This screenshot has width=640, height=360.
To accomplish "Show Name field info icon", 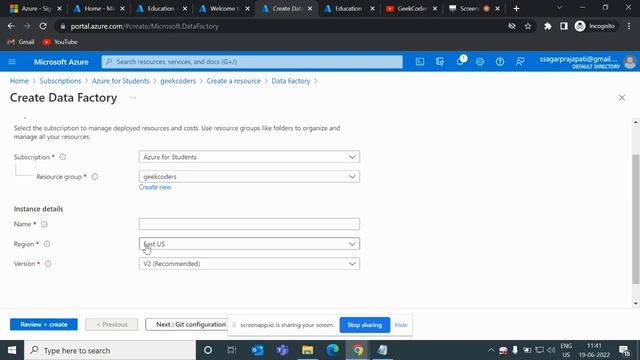I will (x=44, y=224).
